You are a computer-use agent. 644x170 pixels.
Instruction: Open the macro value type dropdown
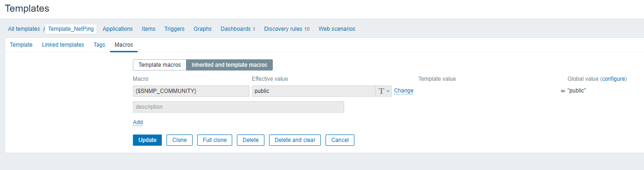384,91
